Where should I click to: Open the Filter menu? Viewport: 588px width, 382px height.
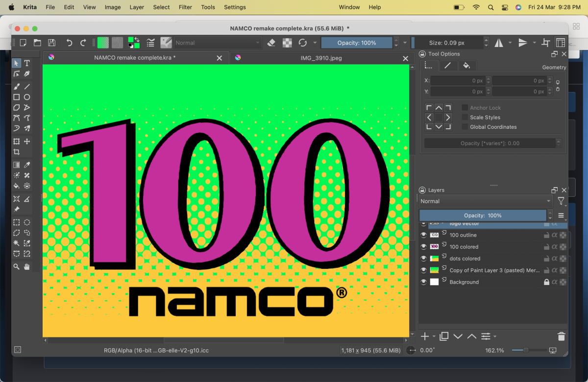pyautogui.click(x=185, y=7)
